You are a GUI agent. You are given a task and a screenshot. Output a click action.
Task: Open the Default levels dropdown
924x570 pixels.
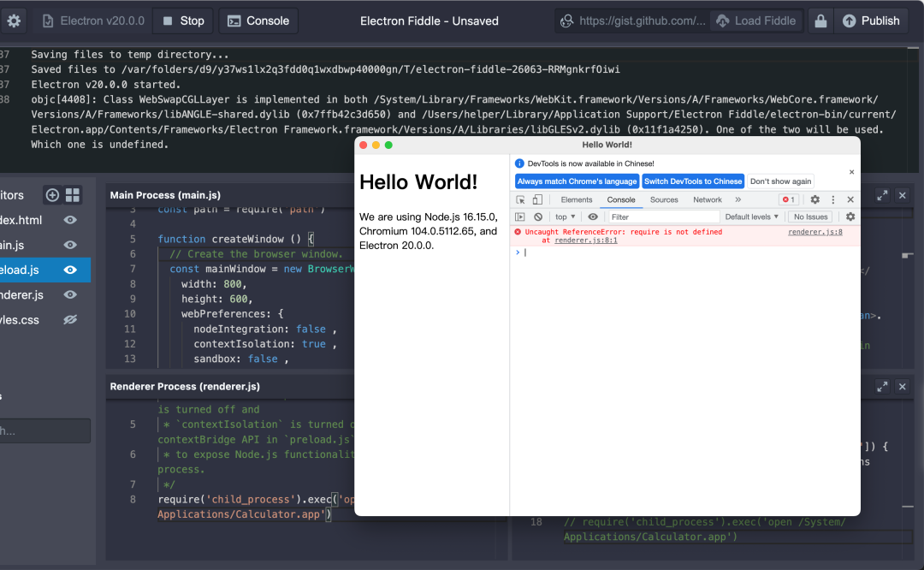point(751,217)
